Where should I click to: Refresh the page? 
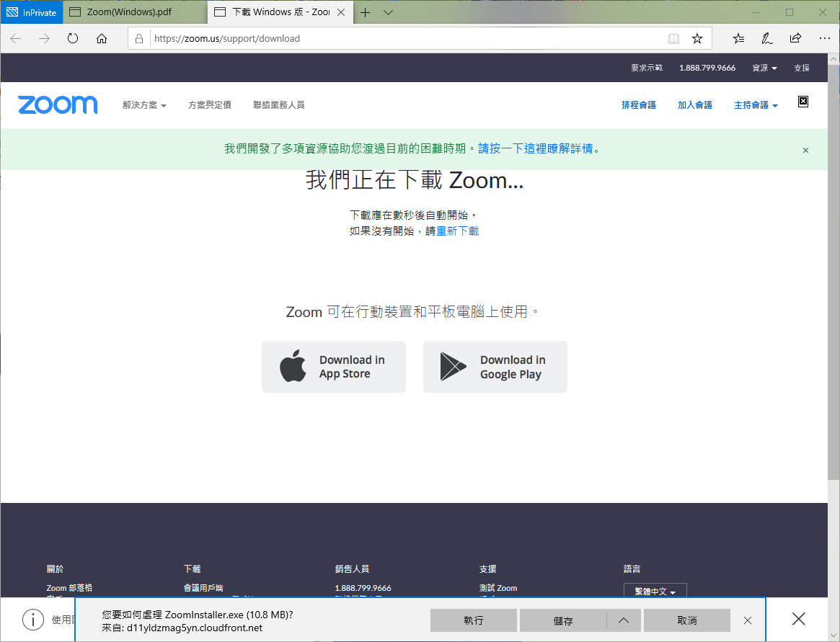tap(72, 38)
